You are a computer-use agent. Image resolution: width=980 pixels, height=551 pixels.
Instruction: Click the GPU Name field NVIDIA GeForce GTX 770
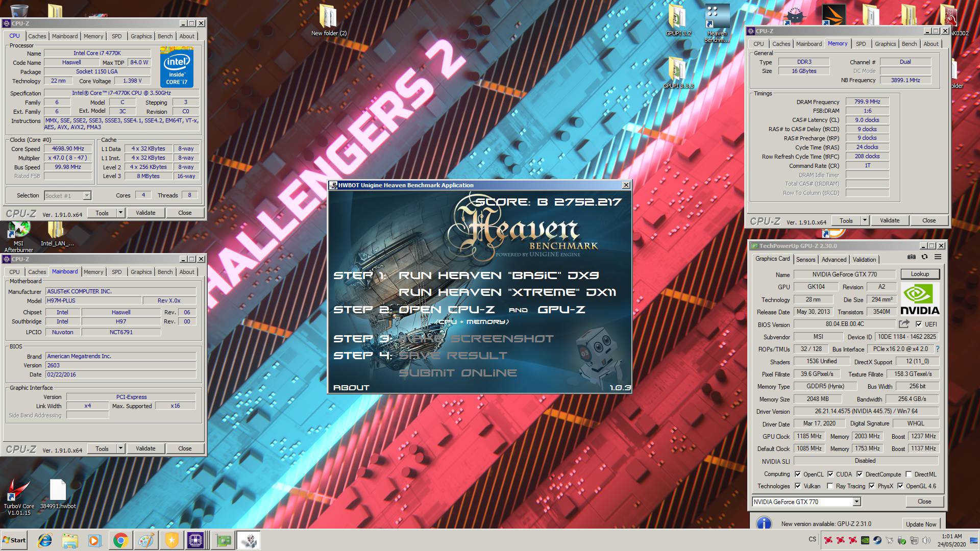point(845,274)
